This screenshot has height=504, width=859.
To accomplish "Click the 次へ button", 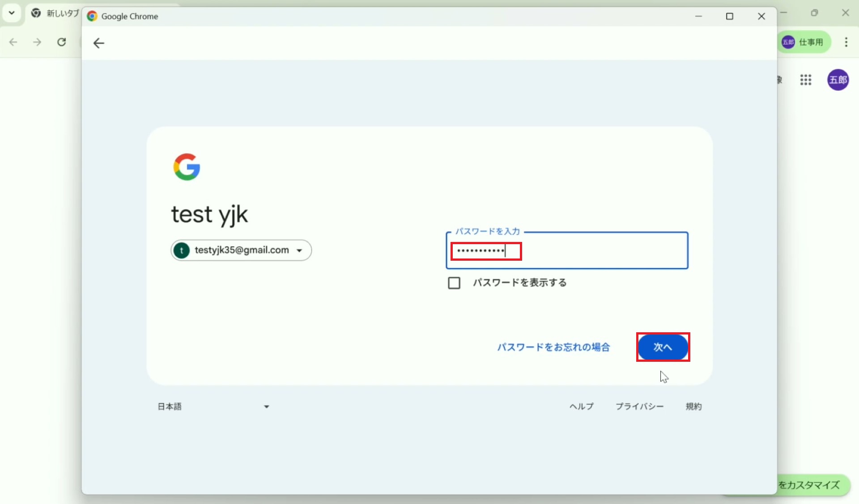I will [x=663, y=347].
